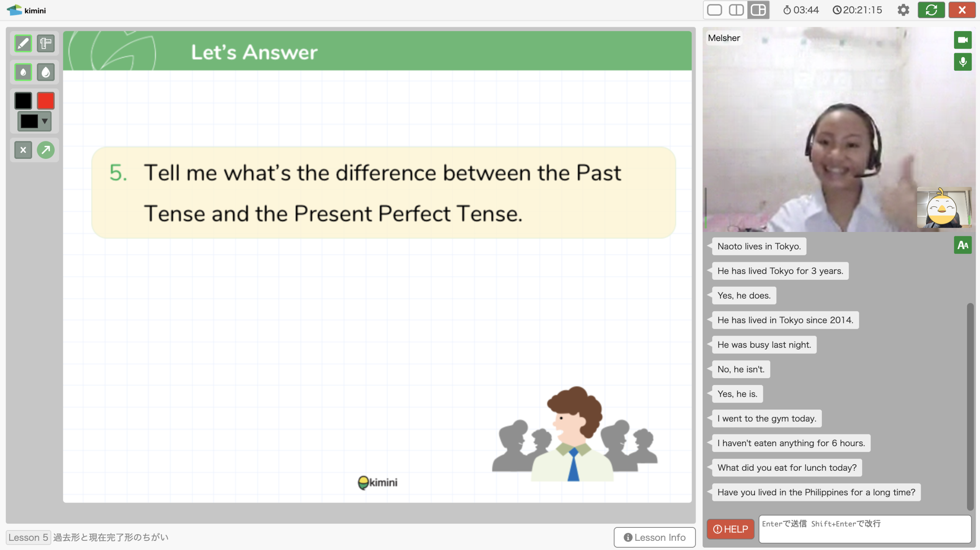
Task: Open Lesson Info
Action: pos(654,537)
